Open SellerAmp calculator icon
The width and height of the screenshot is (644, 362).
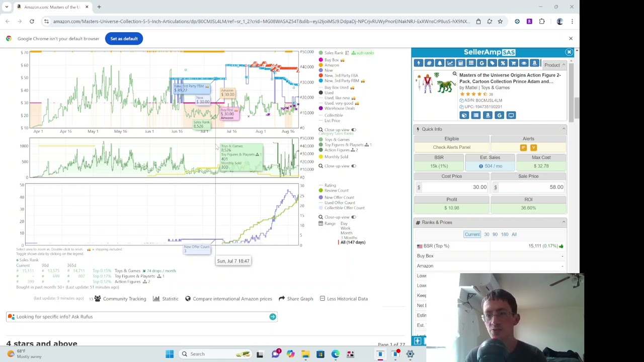click(x=460, y=63)
